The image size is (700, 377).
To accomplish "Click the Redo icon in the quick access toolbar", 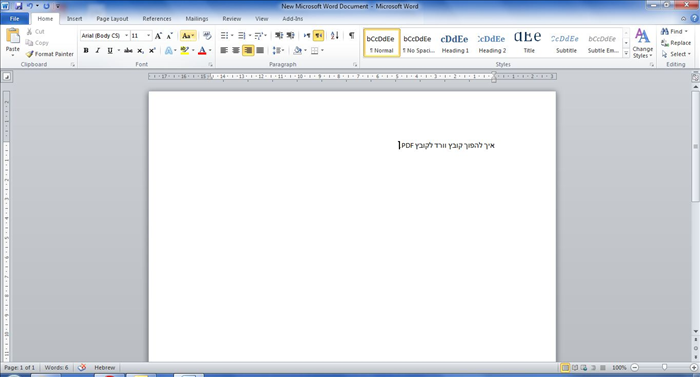I will (46, 6).
